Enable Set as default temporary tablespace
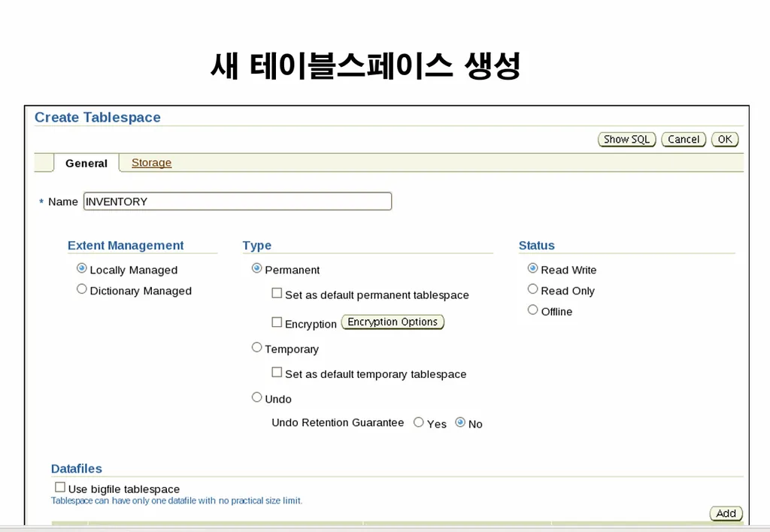The width and height of the screenshot is (770, 532). coord(277,372)
